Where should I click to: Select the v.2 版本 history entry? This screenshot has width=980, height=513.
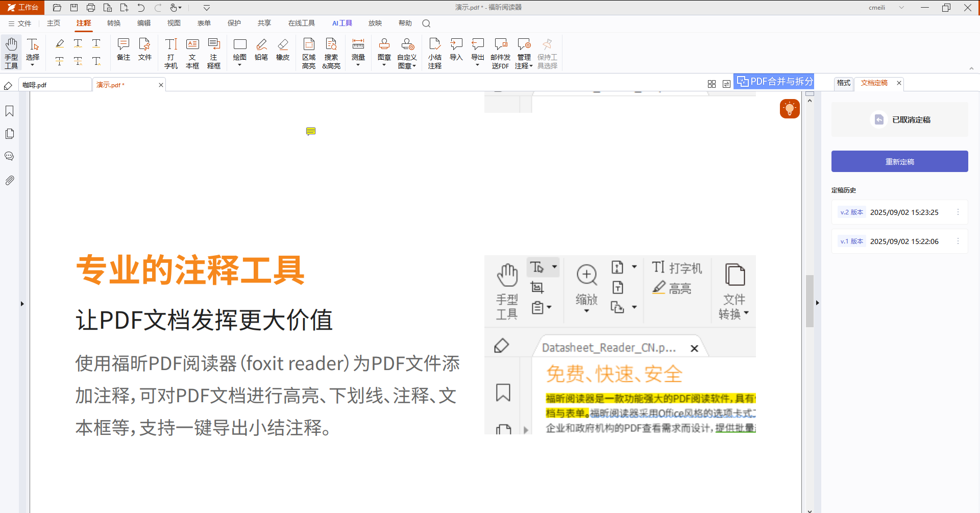pos(899,212)
